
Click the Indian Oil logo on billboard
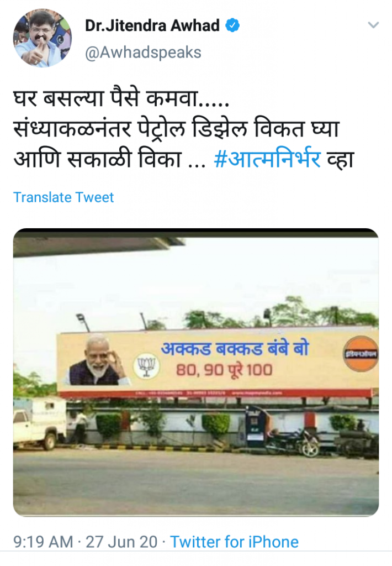click(361, 354)
